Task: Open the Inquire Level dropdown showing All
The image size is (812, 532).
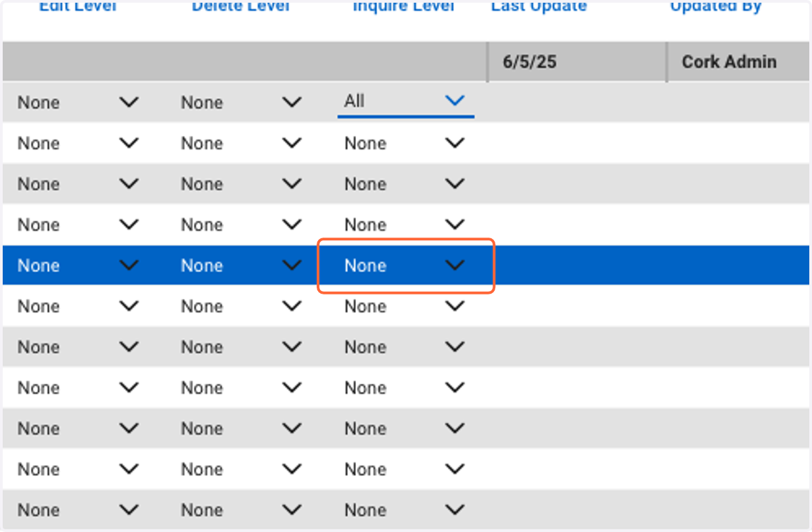Action: [405, 102]
